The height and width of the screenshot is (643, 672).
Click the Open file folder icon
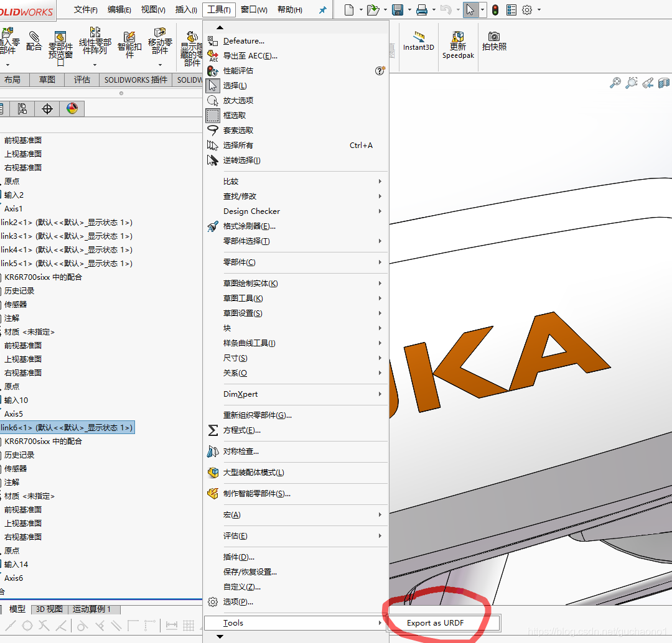[x=373, y=10]
